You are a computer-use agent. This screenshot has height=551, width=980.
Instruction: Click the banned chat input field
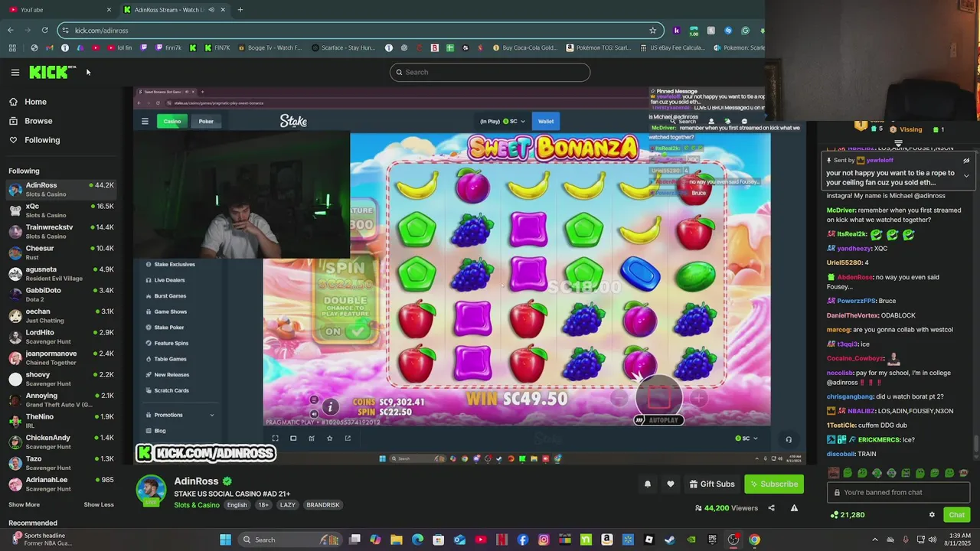tap(898, 493)
